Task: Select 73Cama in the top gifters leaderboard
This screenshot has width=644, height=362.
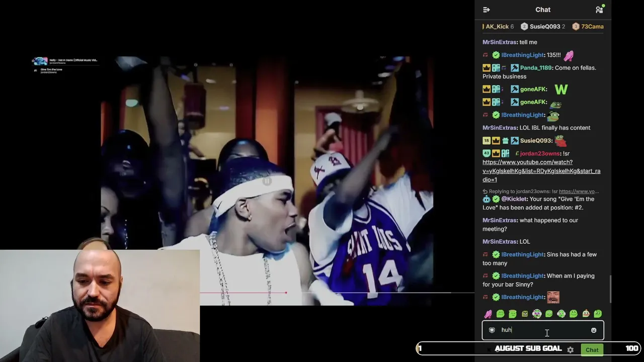Action: (589, 27)
